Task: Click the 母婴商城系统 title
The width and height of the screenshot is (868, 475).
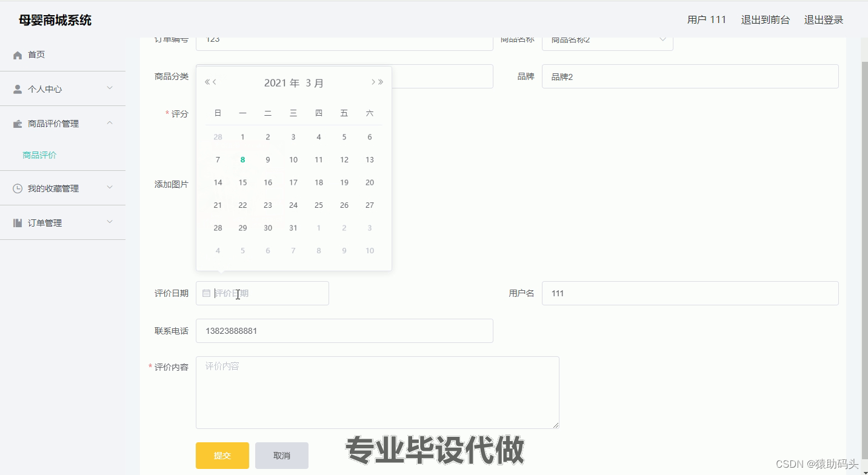Action: click(x=55, y=20)
